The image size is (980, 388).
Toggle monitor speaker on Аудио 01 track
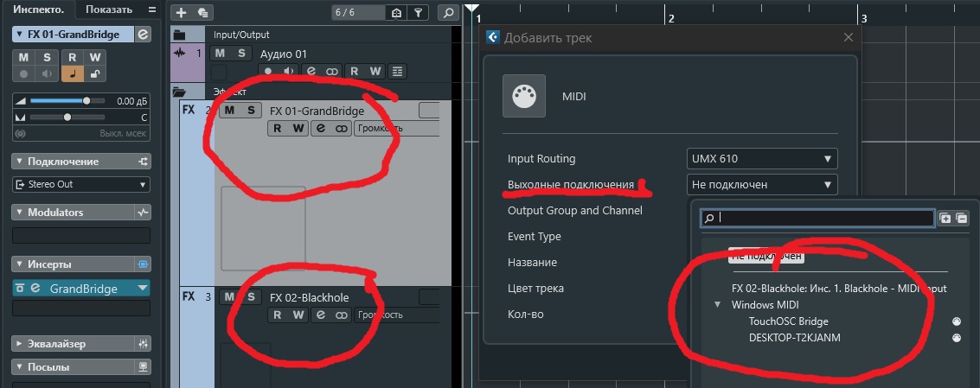[x=289, y=71]
